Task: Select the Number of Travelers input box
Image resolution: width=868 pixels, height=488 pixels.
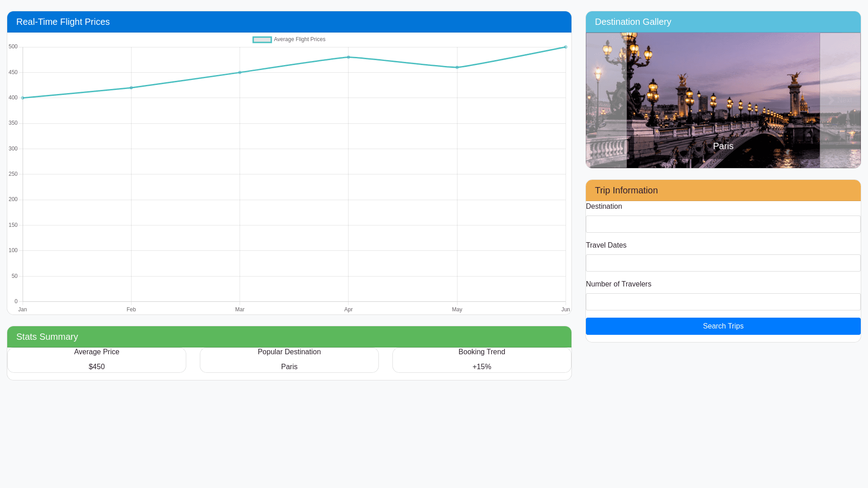Action: [x=723, y=302]
